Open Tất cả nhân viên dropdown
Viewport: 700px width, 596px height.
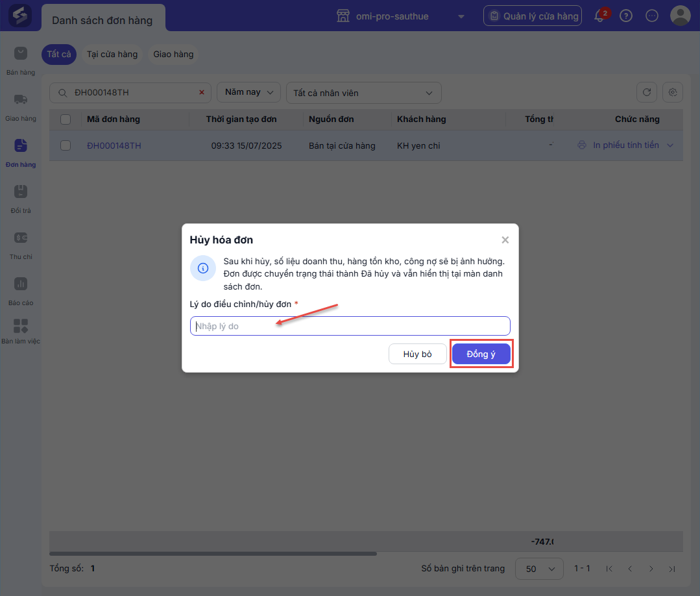click(364, 93)
